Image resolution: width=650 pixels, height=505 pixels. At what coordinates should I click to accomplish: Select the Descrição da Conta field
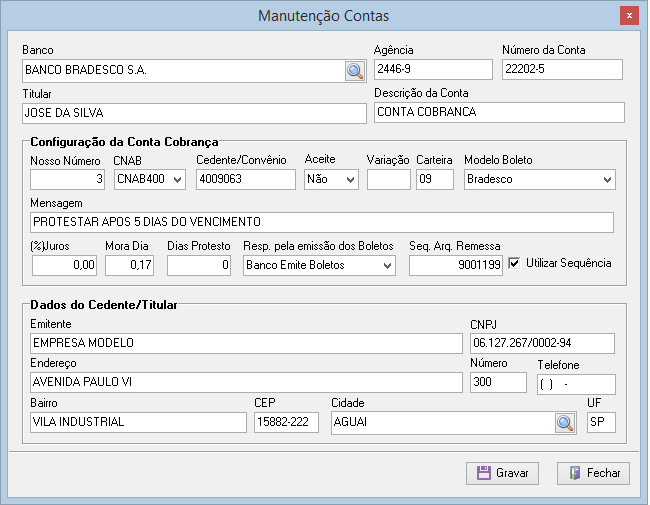pyautogui.click(x=499, y=112)
